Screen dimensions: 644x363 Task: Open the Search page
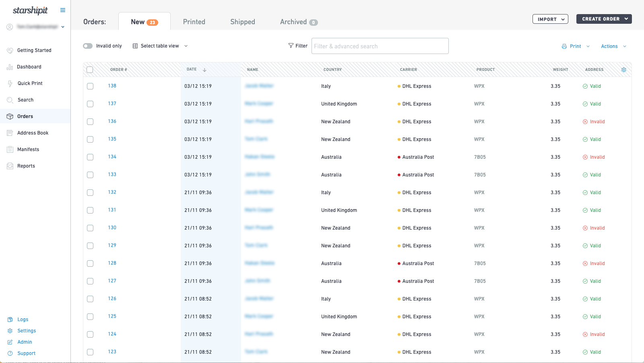(x=25, y=100)
